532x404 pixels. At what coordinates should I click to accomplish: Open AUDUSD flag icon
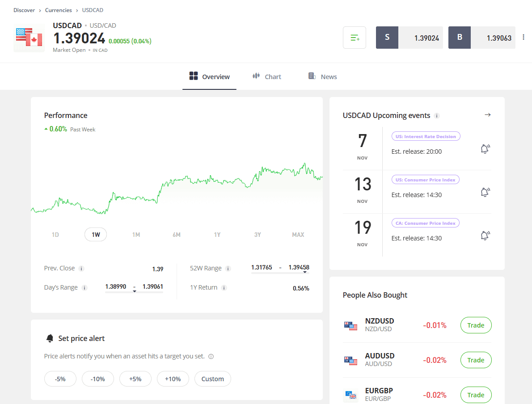(351, 361)
